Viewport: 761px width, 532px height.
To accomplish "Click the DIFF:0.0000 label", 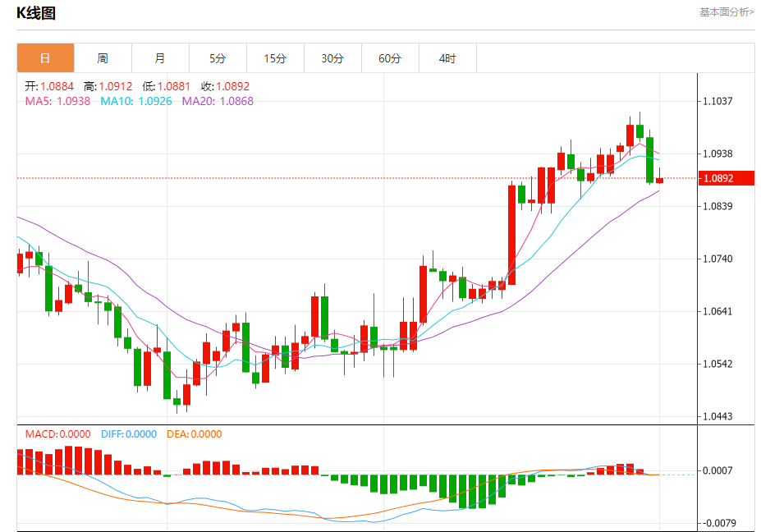I will [129, 434].
